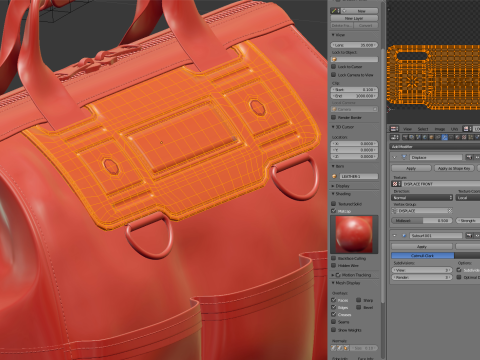Click the New grease pencil button
The width and height of the screenshot is (480, 360).
359,11
